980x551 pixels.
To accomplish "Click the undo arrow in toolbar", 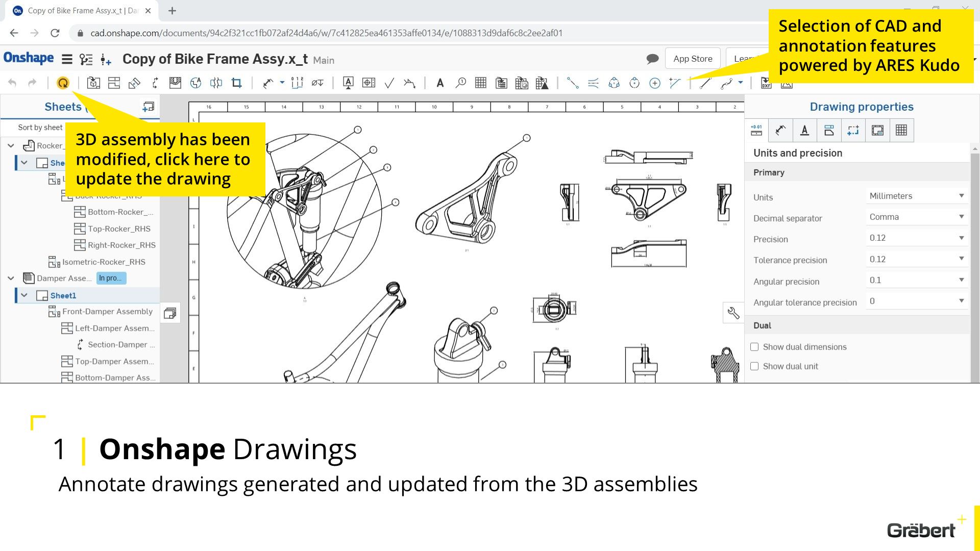I will [x=13, y=83].
